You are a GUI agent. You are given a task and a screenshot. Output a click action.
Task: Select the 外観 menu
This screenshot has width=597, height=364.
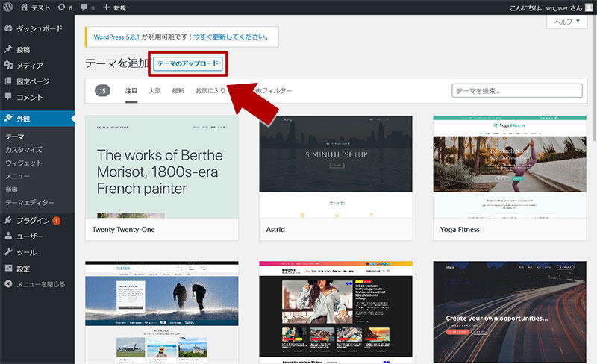click(x=37, y=119)
